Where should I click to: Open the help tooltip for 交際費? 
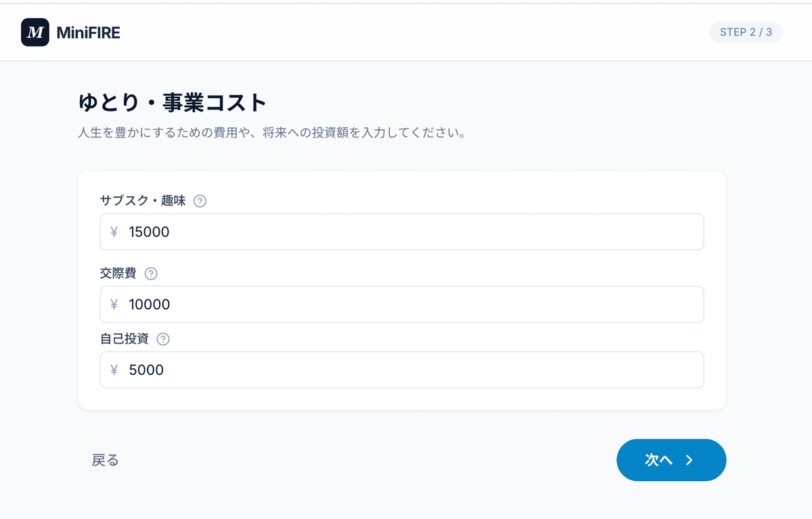[x=151, y=273]
